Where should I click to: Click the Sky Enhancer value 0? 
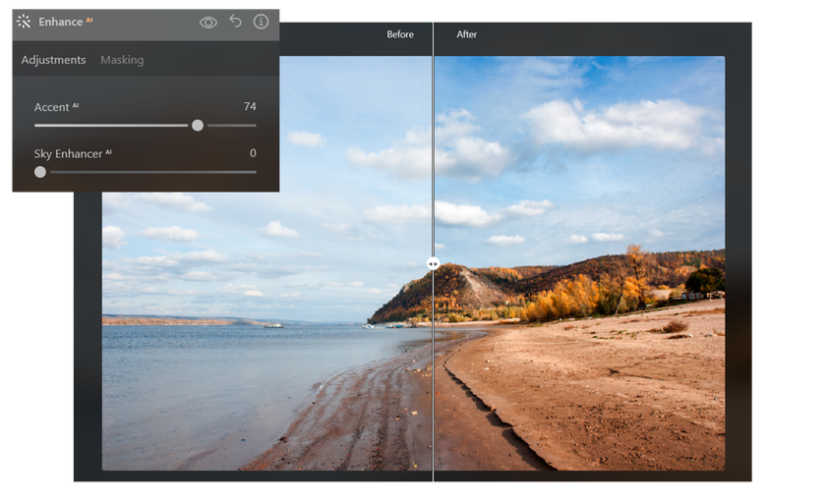click(253, 153)
